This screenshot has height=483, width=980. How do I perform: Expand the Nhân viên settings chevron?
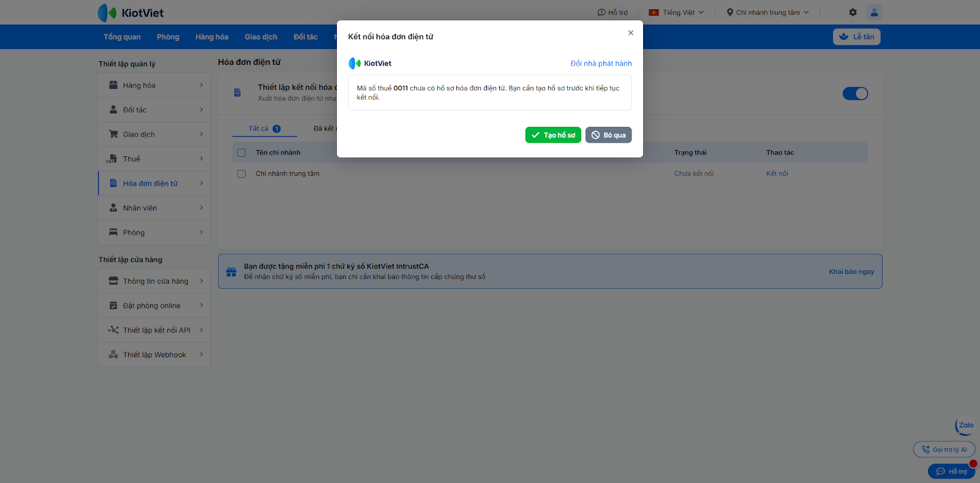[202, 208]
